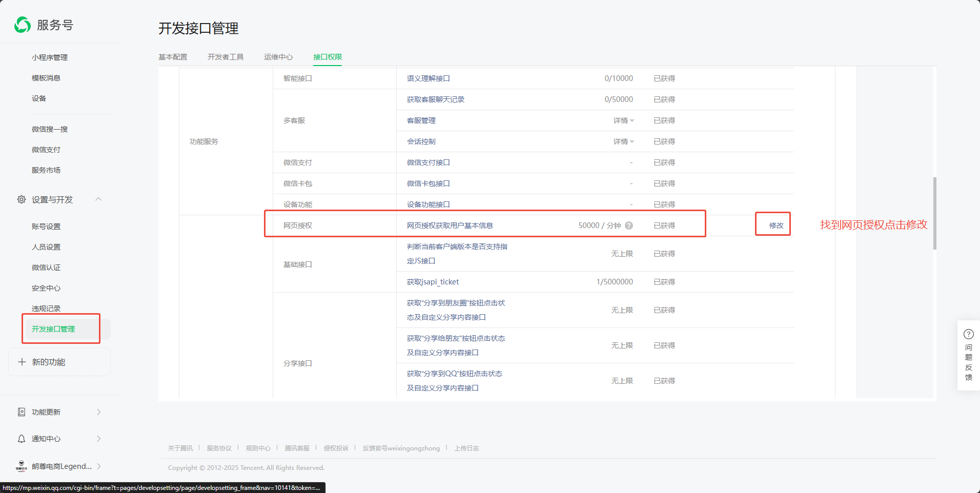Switch to the 基本配置 tab

click(x=173, y=57)
